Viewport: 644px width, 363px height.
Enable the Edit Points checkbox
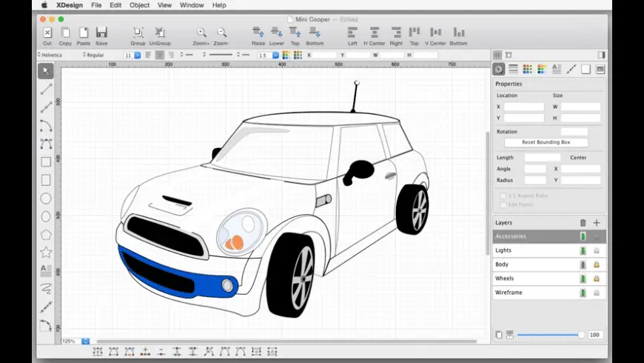[503, 204]
